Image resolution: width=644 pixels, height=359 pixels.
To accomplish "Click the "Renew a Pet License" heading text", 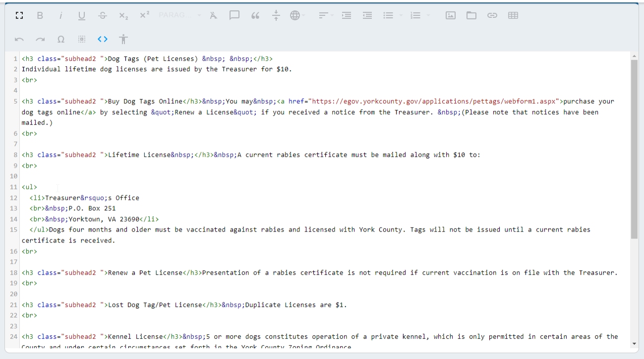I will pyautogui.click(x=145, y=273).
